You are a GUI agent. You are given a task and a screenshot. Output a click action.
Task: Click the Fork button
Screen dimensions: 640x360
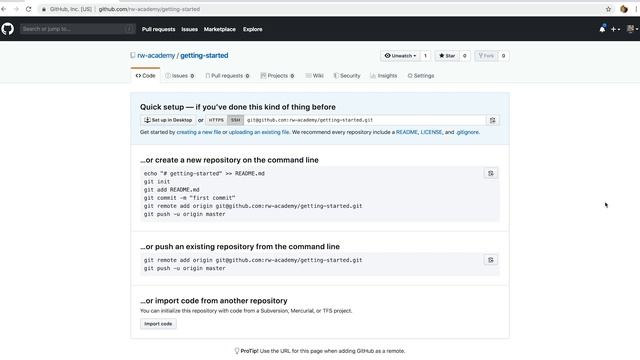pos(486,56)
